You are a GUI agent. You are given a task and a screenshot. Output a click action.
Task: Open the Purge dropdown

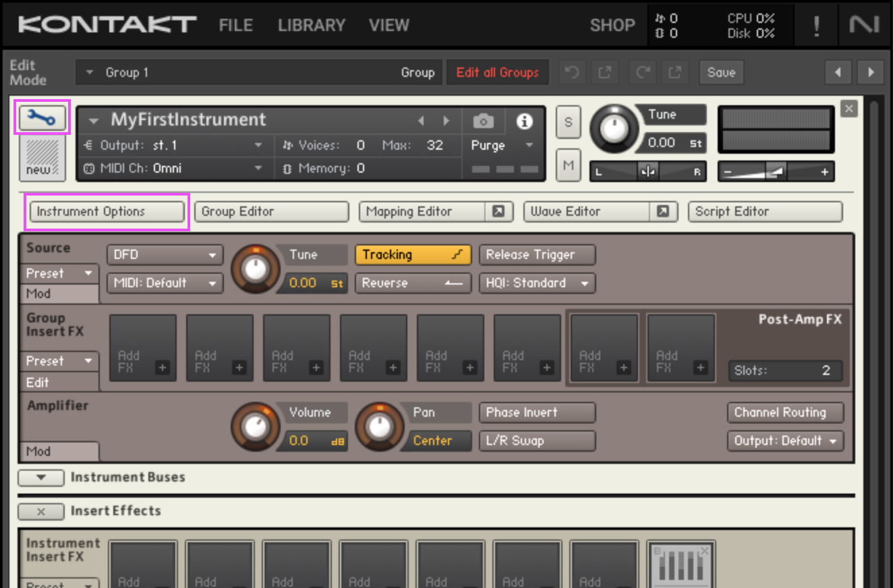[x=503, y=145]
